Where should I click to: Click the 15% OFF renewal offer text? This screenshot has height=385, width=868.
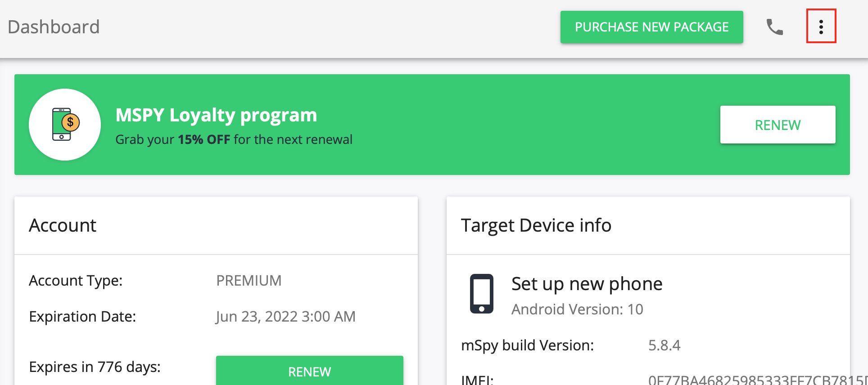point(234,139)
